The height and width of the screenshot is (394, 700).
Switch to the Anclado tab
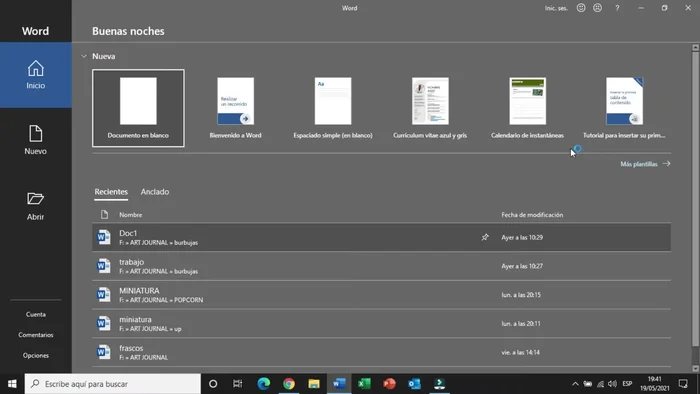(x=155, y=192)
